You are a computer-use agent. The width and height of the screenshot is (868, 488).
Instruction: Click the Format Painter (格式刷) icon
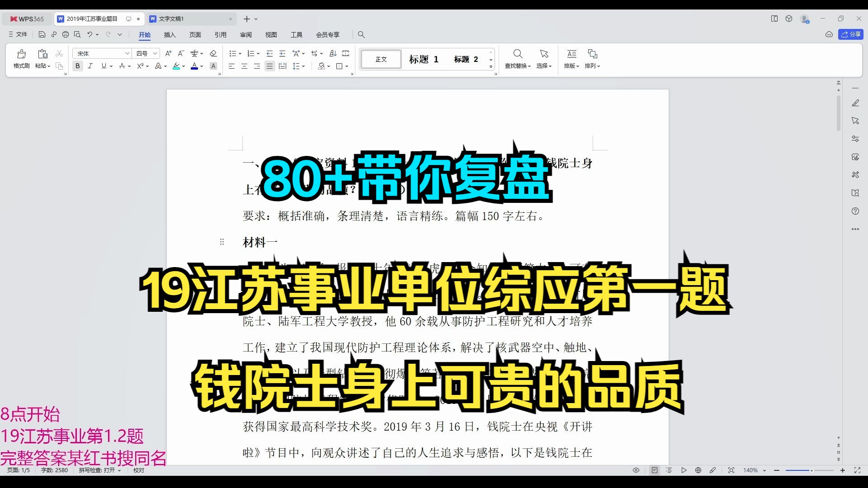click(x=21, y=54)
